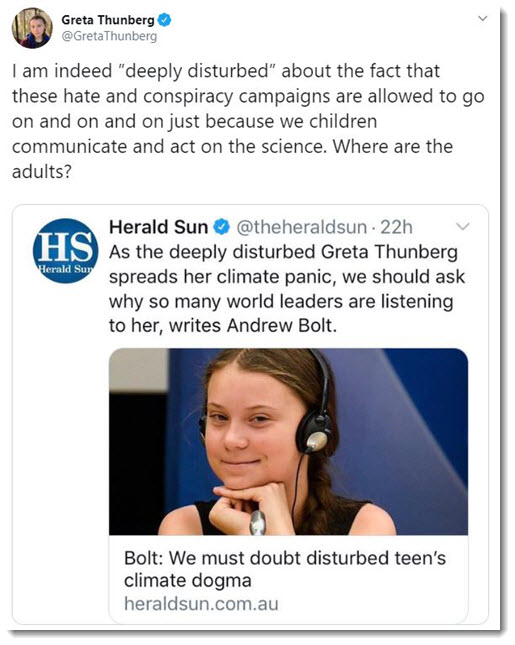The width and height of the screenshot is (515, 645).
Task: Open the article photo with headphones
Action: [x=288, y=442]
